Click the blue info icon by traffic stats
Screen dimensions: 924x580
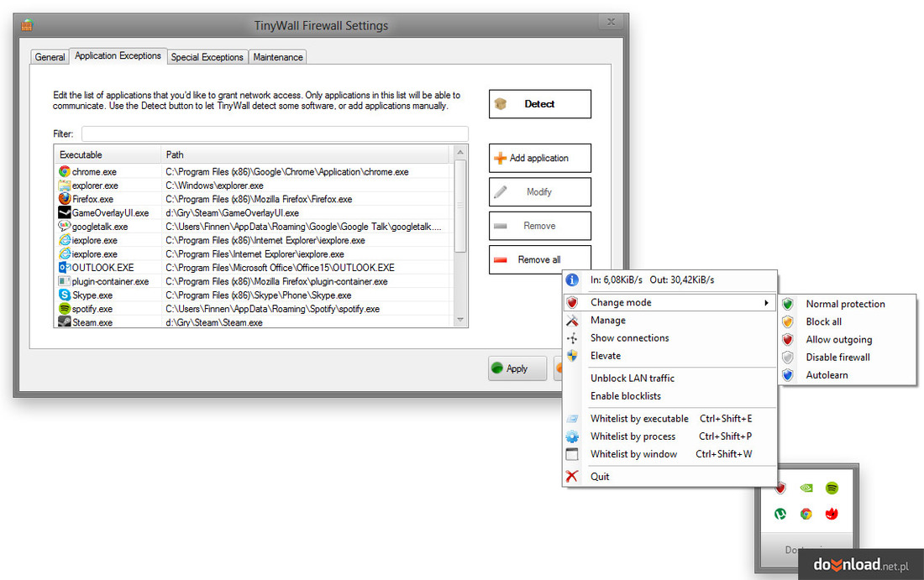point(571,280)
